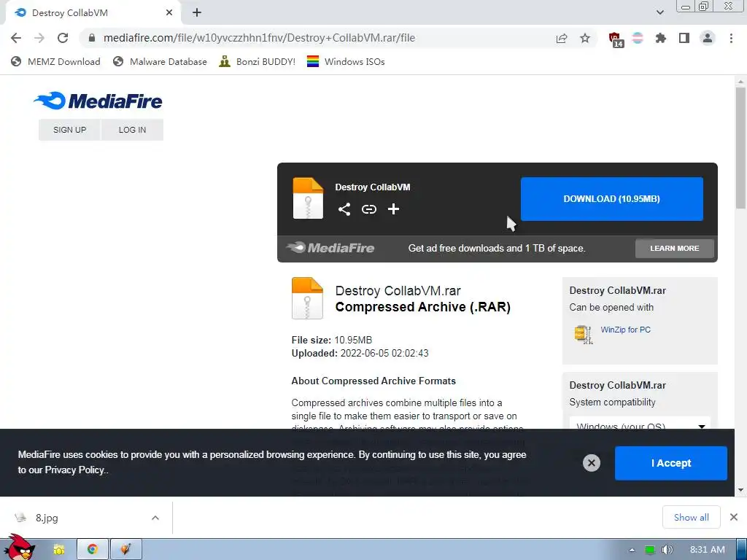The image size is (747, 560).
Task: Click the address bar URL
Action: (x=259, y=38)
